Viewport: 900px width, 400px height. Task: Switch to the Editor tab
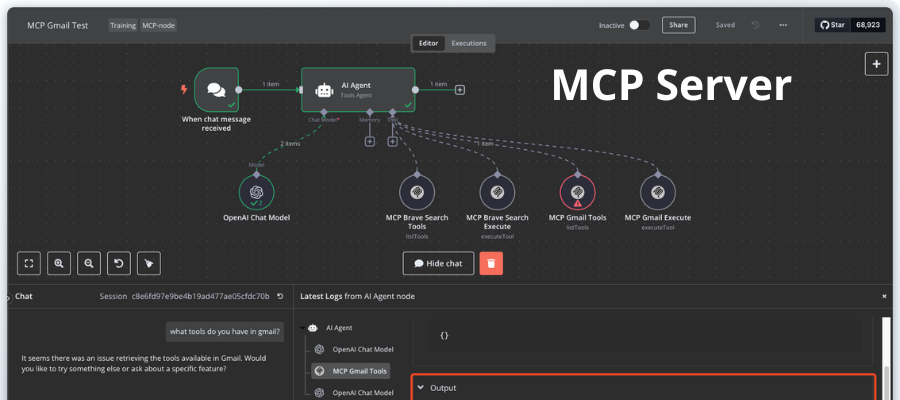(x=428, y=44)
